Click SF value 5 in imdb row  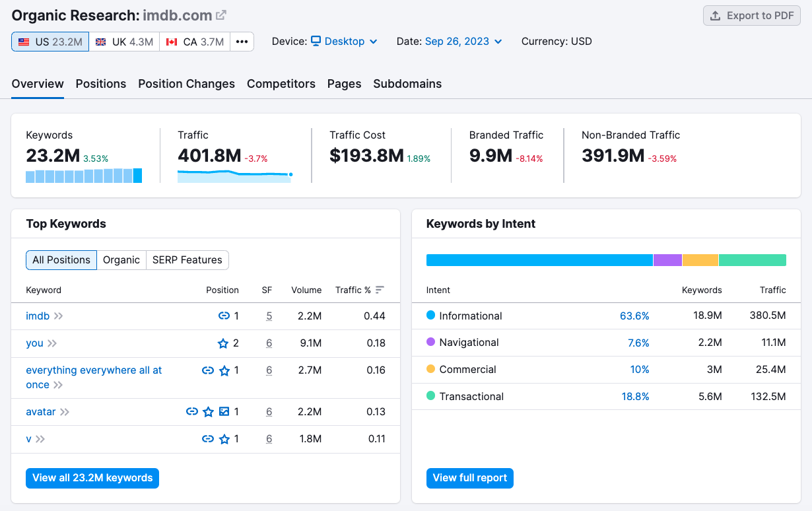point(269,316)
